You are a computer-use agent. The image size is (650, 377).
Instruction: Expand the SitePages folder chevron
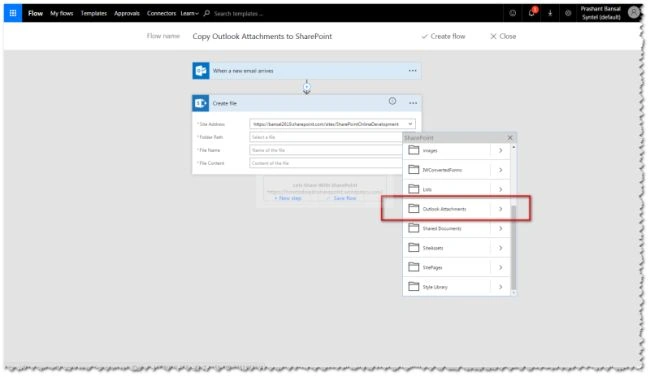[x=500, y=268]
